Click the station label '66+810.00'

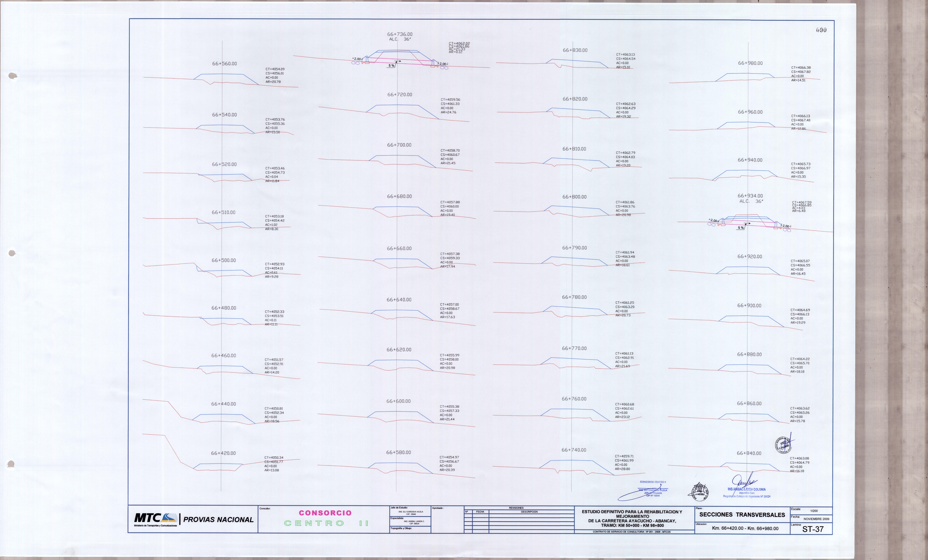click(574, 149)
